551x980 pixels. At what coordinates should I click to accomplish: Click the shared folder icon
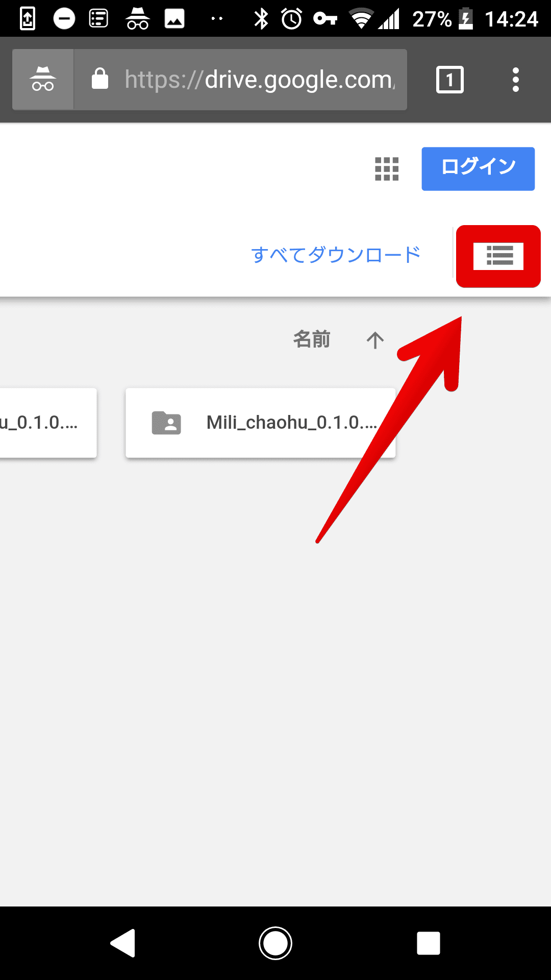pyautogui.click(x=166, y=423)
